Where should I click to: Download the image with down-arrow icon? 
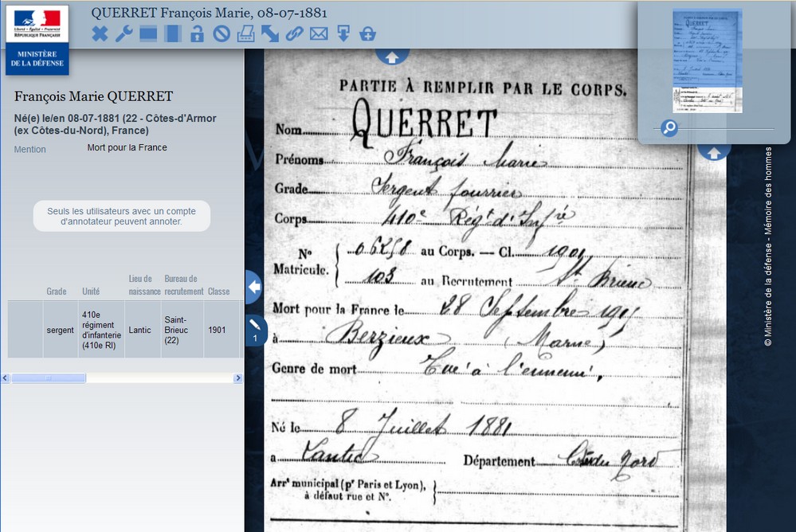343,33
